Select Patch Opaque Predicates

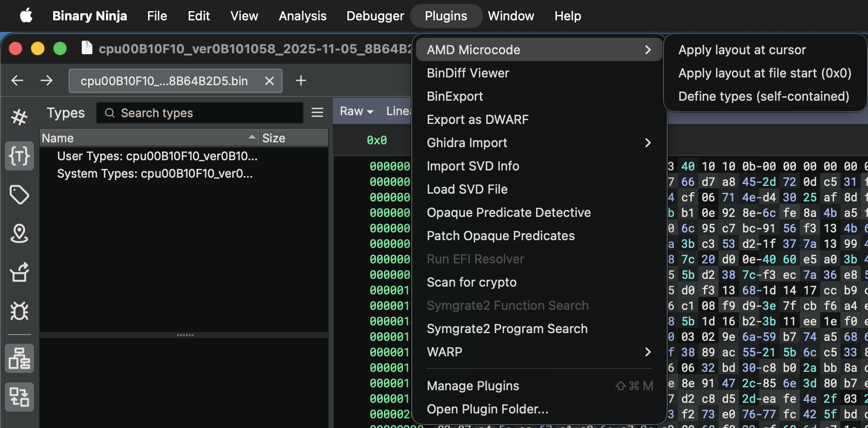(539, 236)
